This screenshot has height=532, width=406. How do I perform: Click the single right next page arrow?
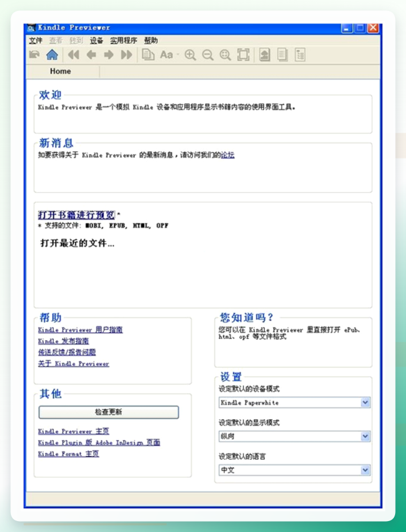109,55
